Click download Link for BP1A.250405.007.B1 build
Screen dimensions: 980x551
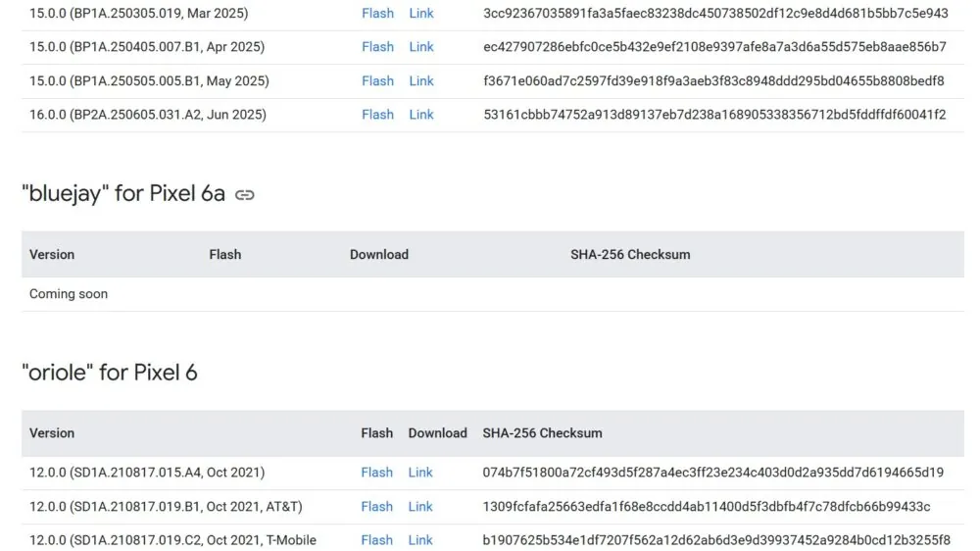(421, 47)
